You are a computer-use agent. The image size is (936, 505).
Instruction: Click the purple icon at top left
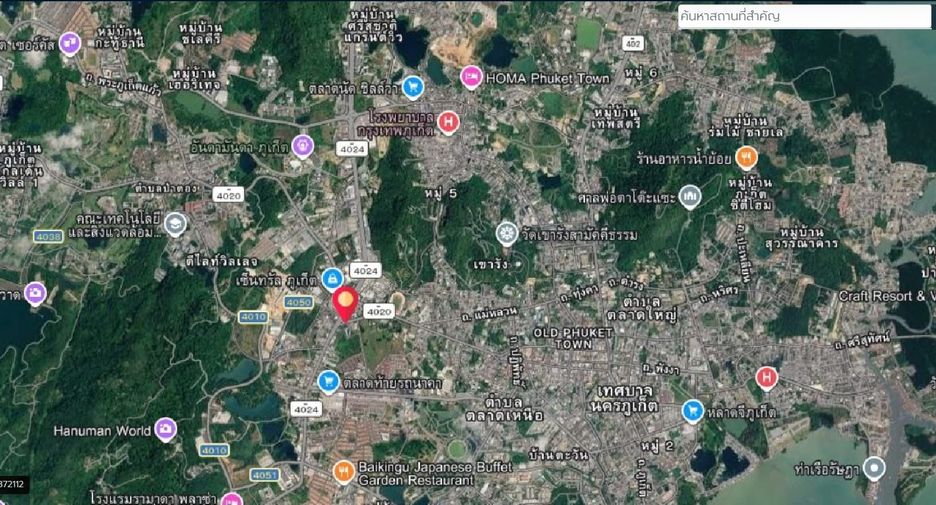pyautogui.click(x=70, y=44)
